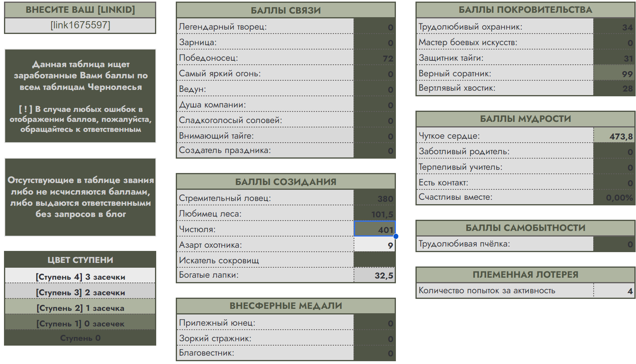636x364 pixels.
Task: Select the Победоносец score cell
Action: [374, 58]
